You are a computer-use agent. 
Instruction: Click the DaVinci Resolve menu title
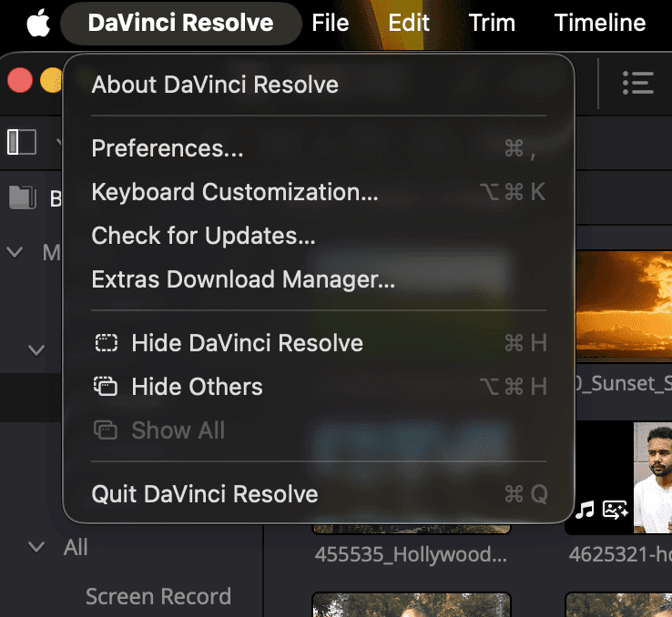pos(180,23)
